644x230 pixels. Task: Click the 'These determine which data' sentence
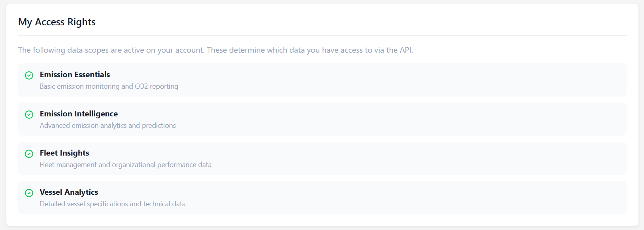click(310, 50)
